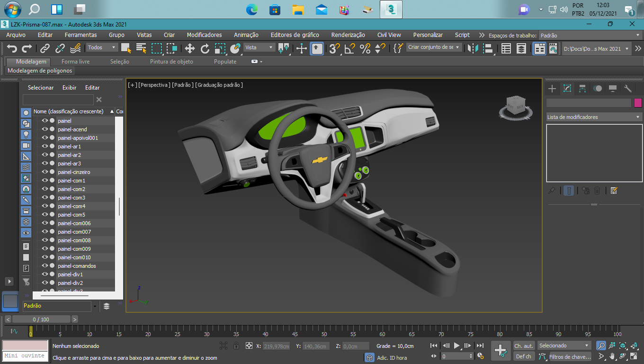Click the Undo arrow in main toolbar
644x364 pixels.
click(12, 48)
